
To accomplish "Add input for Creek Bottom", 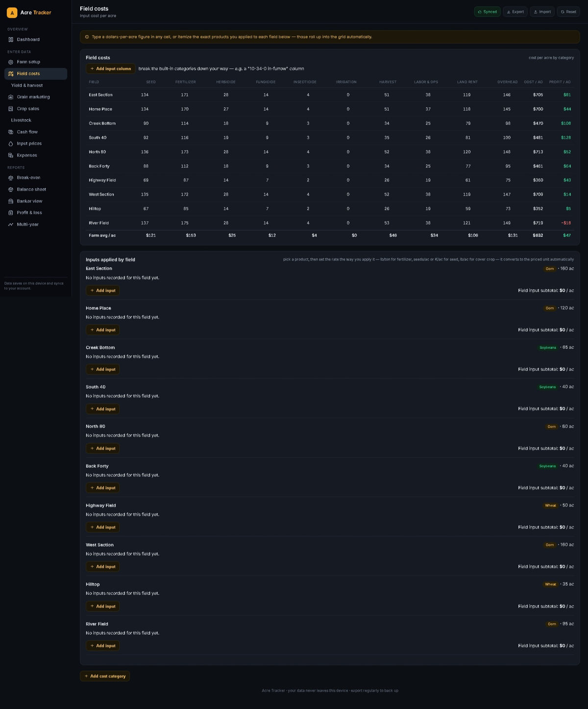I will (102, 369).
